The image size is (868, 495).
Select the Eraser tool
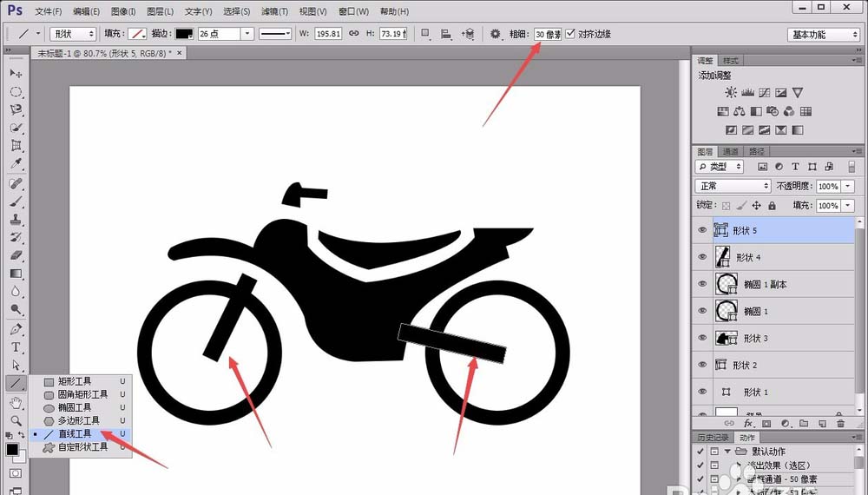point(16,255)
